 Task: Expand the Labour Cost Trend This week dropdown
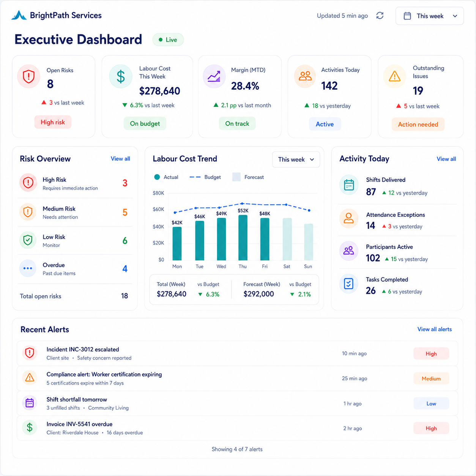pyautogui.click(x=296, y=159)
